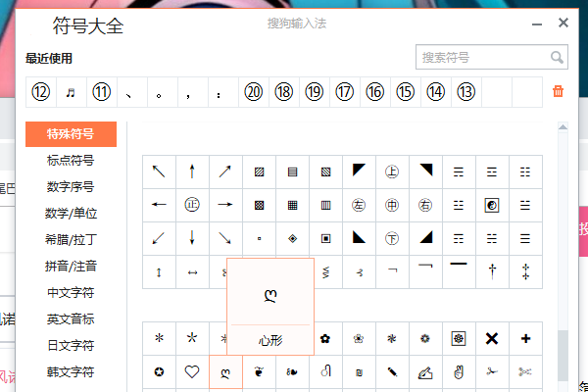Viewport: 588px width, 392px height.
Task: Select the white heart outline symbol
Action: coord(192,371)
